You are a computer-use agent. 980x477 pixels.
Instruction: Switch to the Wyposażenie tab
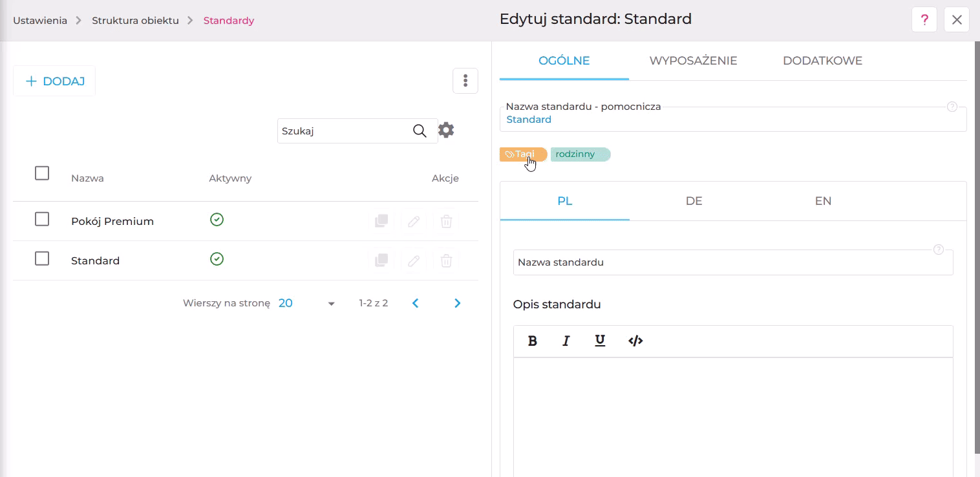[693, 61]
